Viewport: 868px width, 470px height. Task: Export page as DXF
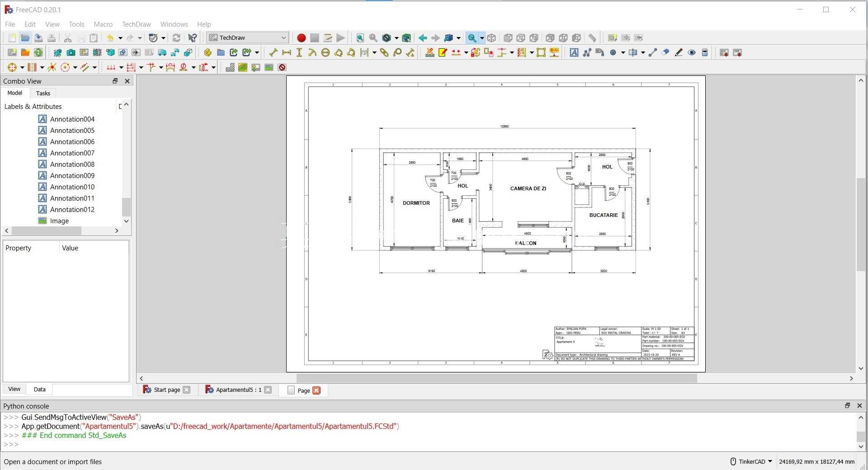(737, 52)
